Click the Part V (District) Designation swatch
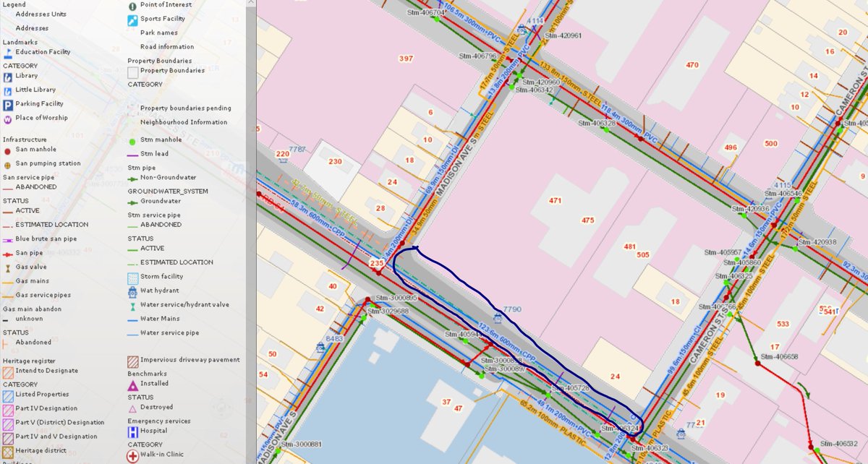Viewport: 868px width, 464px height. pyautogui.click(x=8, y=423)
